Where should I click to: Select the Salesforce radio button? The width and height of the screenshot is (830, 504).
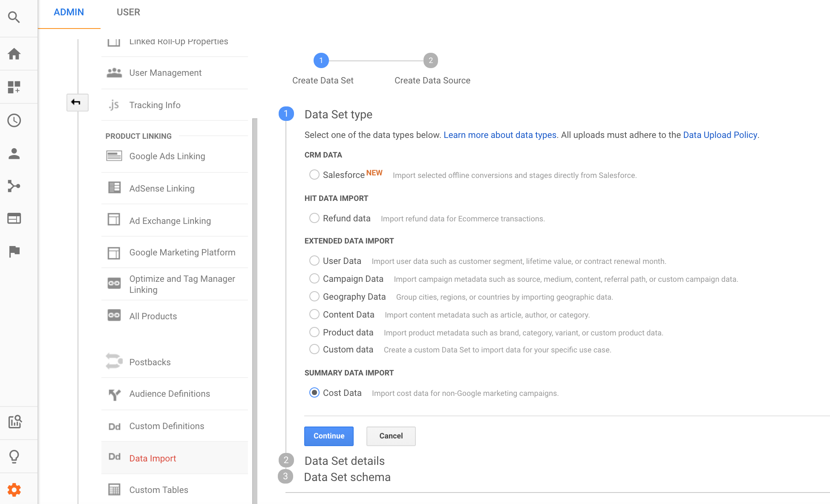(314, 175)
